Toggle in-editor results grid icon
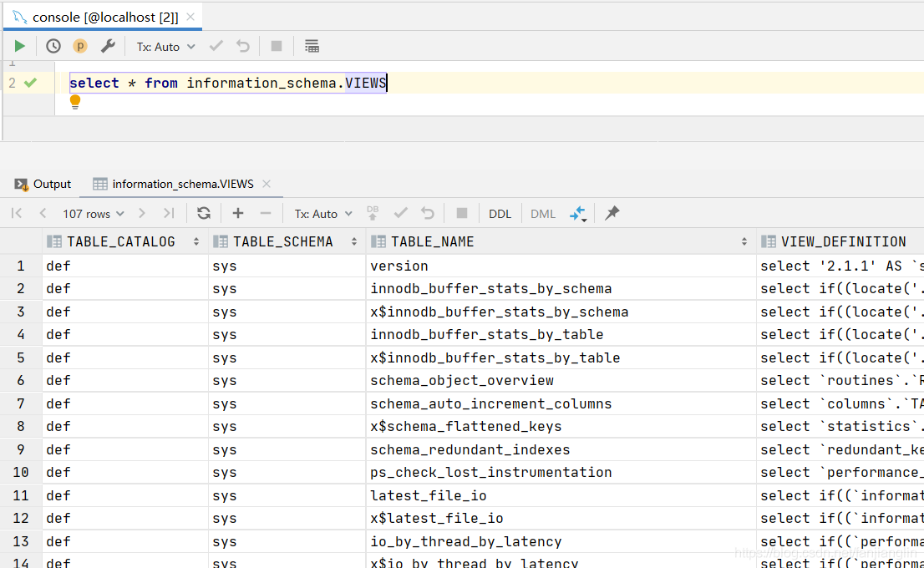 312,46
